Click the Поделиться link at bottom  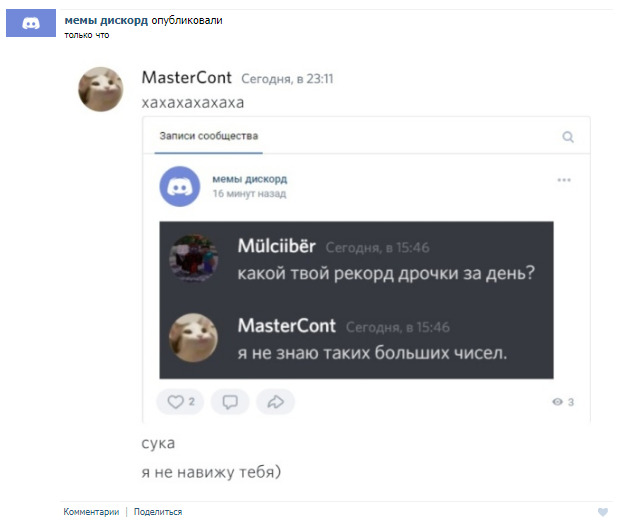(158, 512)
